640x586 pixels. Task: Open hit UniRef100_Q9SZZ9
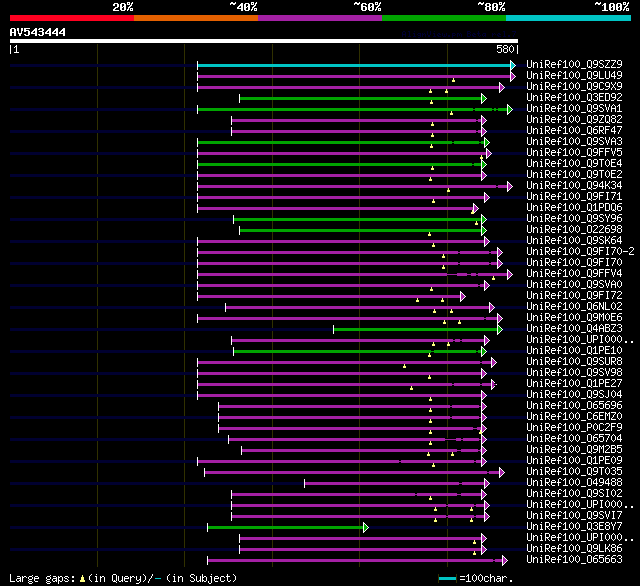[x=574, y=64]
